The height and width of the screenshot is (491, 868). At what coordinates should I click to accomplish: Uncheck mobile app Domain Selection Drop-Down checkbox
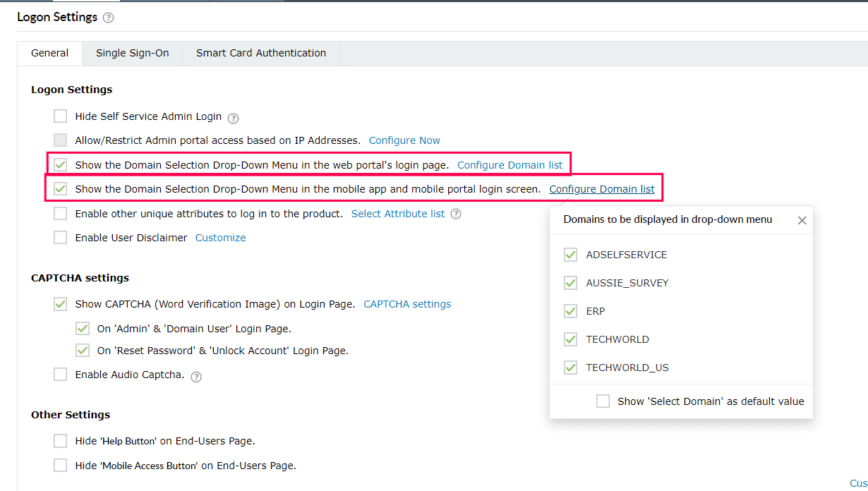(61, 189)
